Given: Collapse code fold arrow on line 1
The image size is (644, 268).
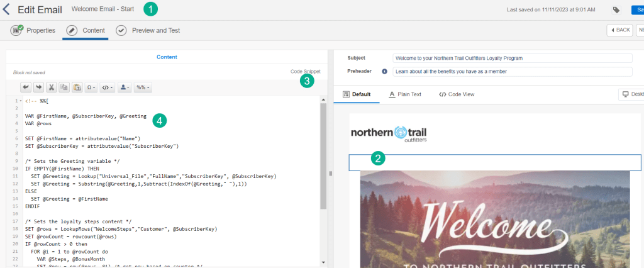Looking at the screenshot, I should pos(21,101).
